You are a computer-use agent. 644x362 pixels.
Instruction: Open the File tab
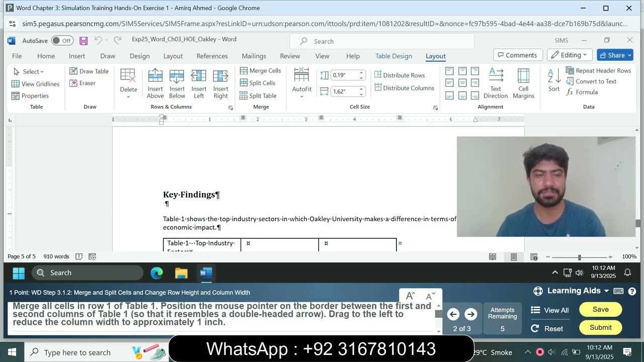pos(17,56)
